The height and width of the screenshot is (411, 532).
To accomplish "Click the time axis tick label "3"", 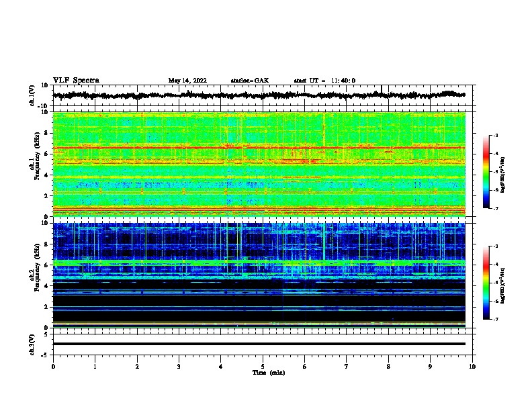I will [179, 367].
